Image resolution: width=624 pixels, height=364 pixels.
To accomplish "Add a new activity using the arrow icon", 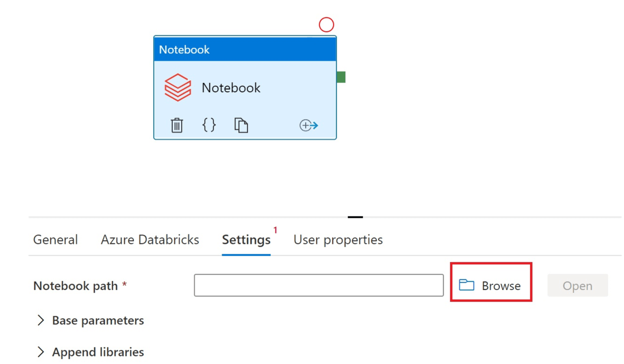I will click(x=309, y=125).
